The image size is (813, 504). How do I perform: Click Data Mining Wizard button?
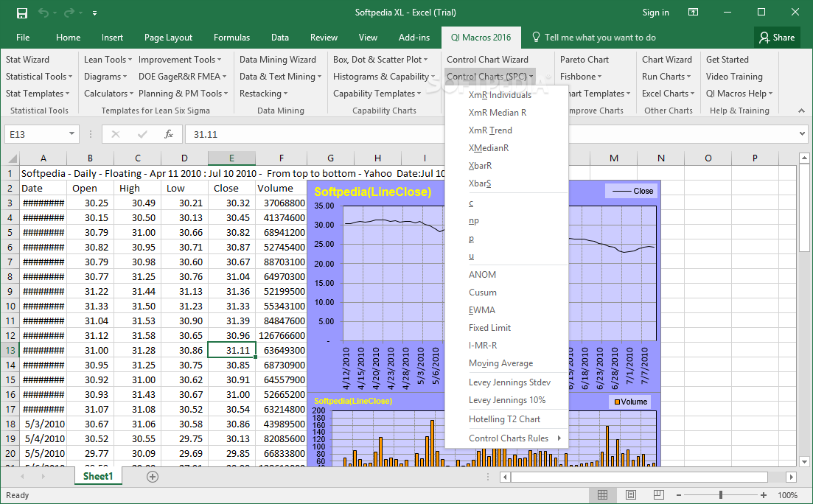277,60
